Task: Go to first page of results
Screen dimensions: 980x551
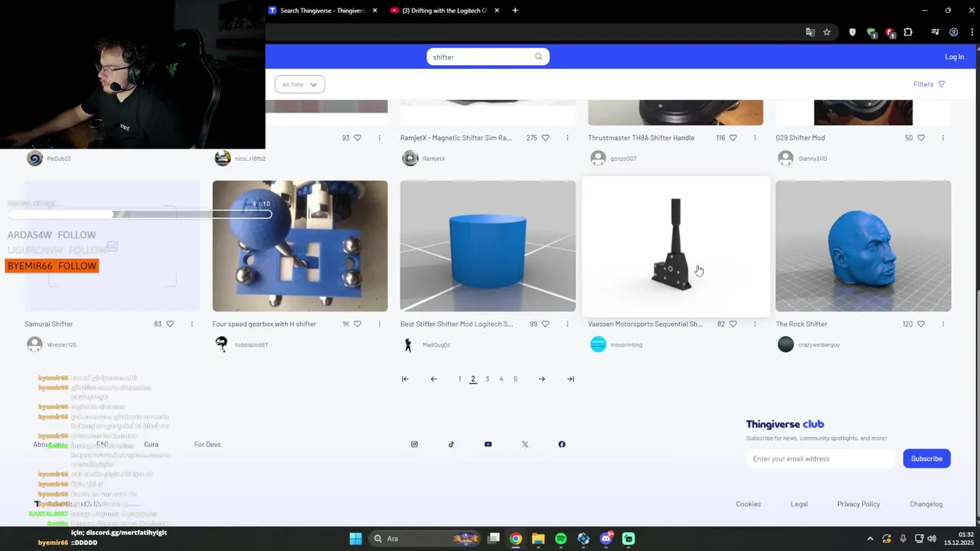Action: click(405, 379)
